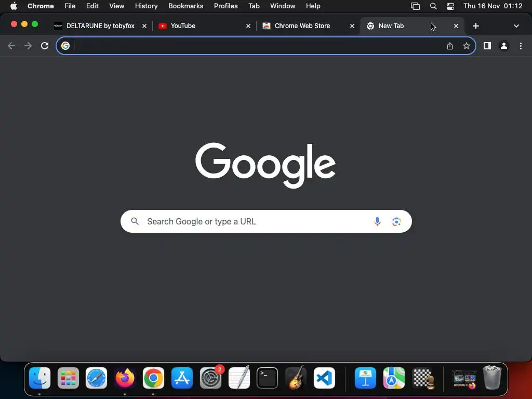Image resolution: width=532 pixels, height=399 pixels.
Task: Search by image with Google Lens
Action: tap(396, 221)
